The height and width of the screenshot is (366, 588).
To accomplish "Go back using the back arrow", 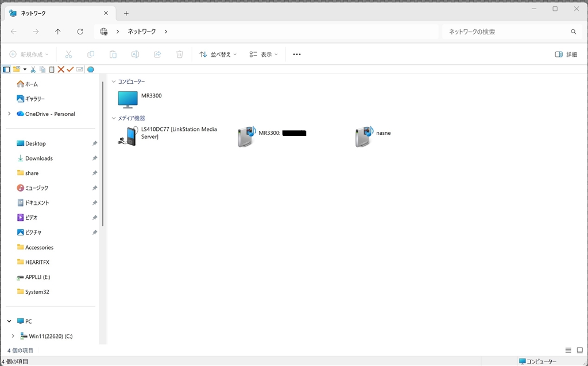I will click(x=14, y=32).
